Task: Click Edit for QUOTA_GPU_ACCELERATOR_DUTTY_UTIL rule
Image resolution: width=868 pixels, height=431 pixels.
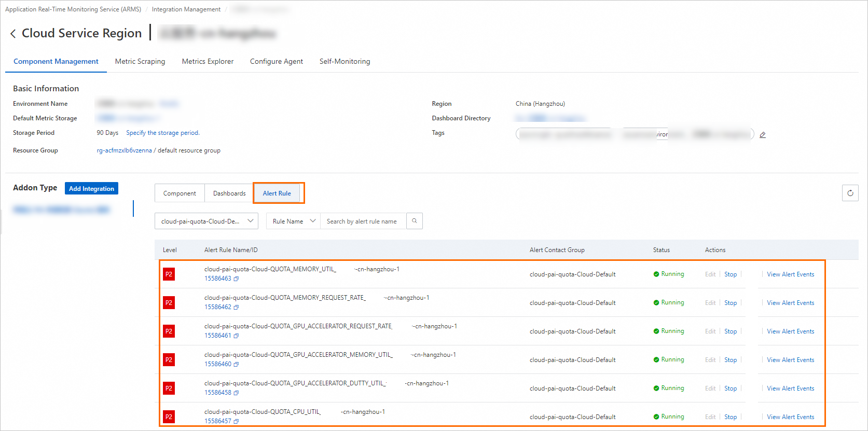Action: (x=710, y=388)
